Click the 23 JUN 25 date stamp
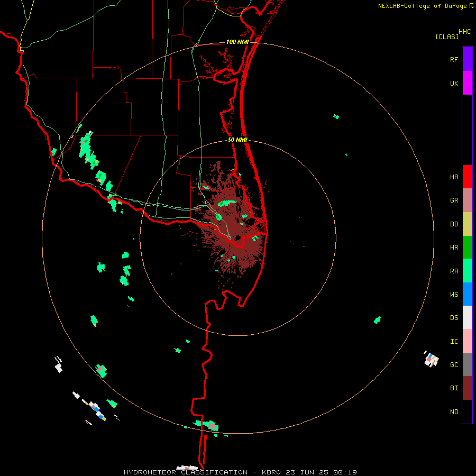 tap(307, 472)
